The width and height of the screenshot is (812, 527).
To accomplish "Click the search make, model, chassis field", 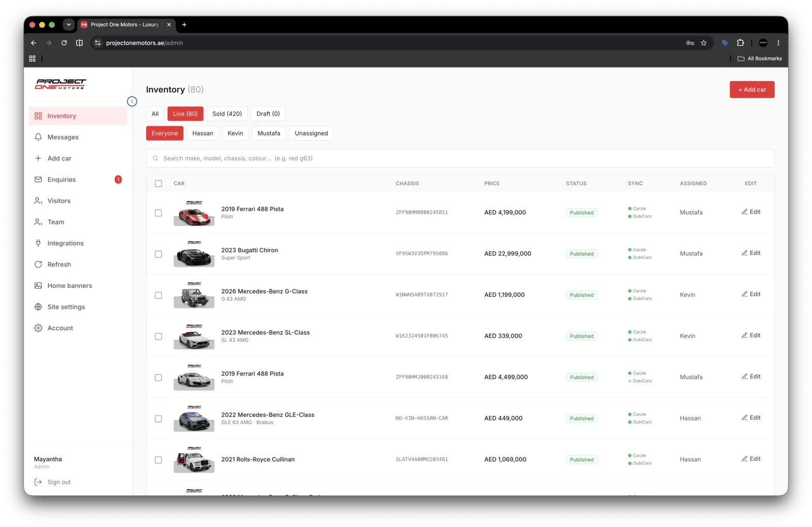I will (x=460, y=158).
